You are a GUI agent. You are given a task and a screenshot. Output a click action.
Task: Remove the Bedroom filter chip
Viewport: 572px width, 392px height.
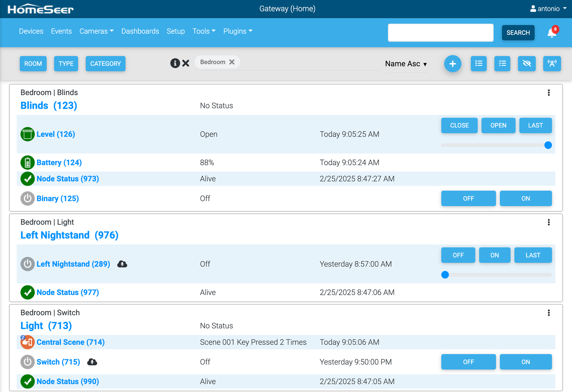232,62
